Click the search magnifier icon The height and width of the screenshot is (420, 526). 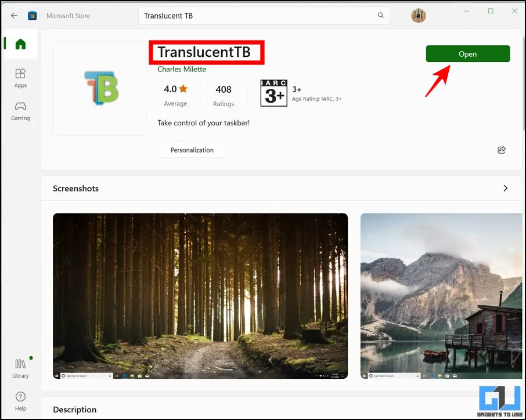[380, 16]
